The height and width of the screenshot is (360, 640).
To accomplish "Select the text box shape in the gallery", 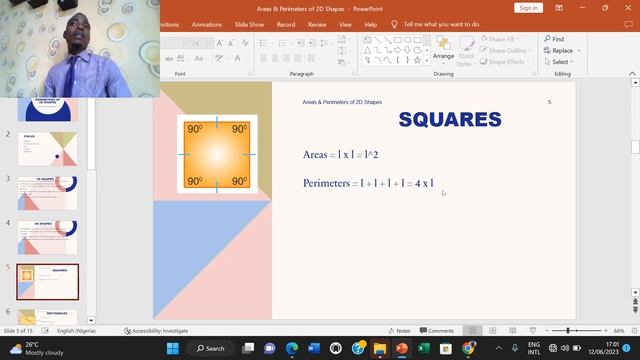I will 367,40.
